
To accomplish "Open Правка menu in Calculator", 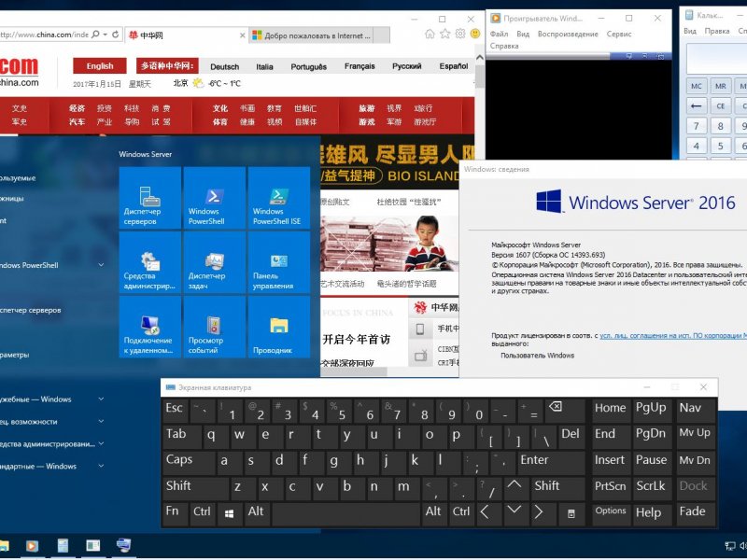I will [717, 31].
